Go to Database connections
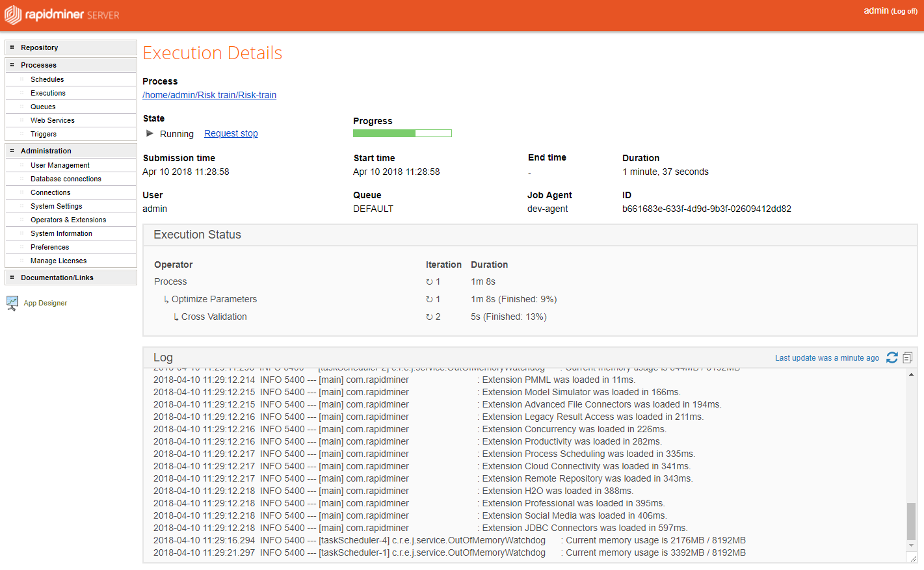 (66, 179)
